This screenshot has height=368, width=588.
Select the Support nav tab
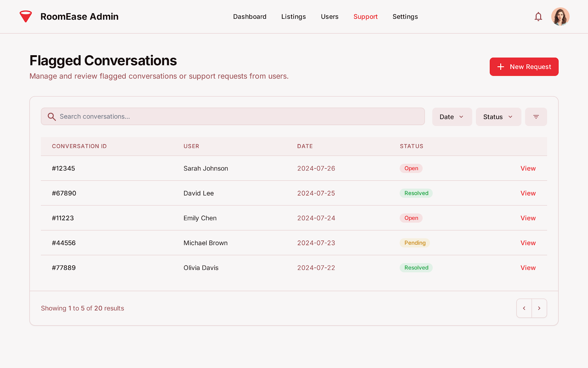click(365, 17)
